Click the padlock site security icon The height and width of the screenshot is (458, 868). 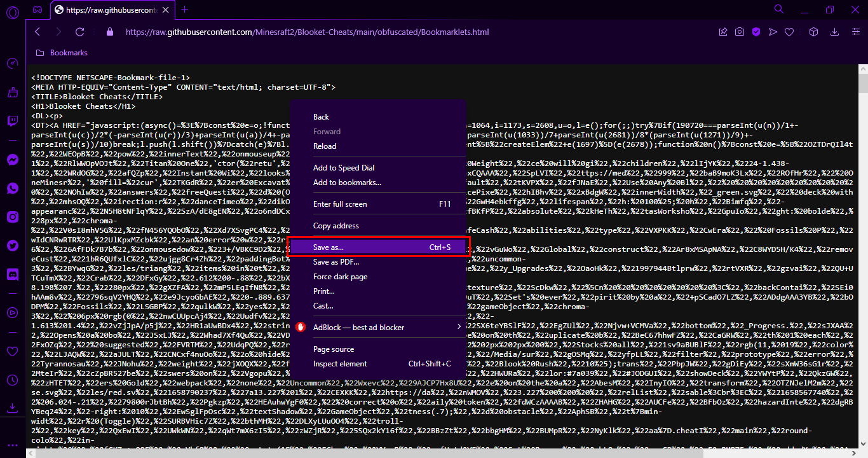click(109, 32)
